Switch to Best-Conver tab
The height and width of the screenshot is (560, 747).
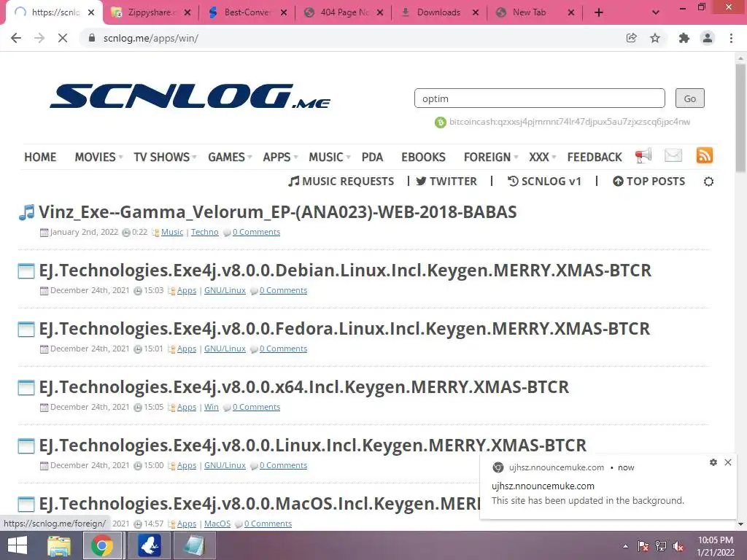247,13
